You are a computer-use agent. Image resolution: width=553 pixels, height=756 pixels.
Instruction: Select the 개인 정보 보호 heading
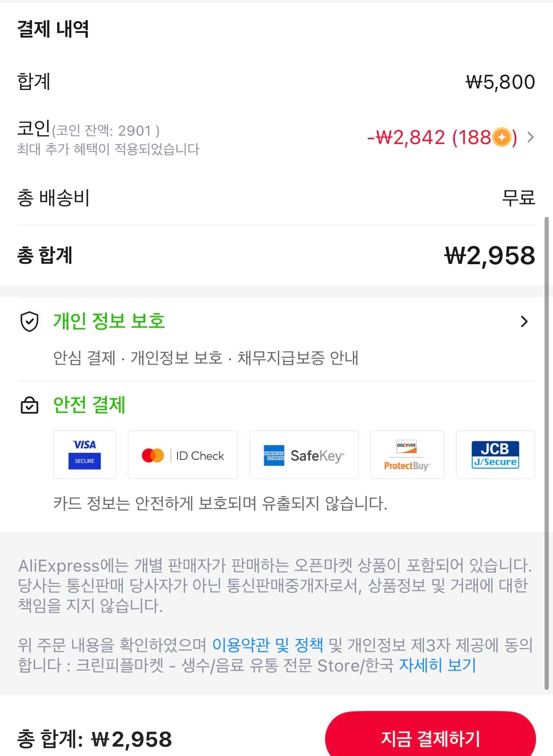109,321
